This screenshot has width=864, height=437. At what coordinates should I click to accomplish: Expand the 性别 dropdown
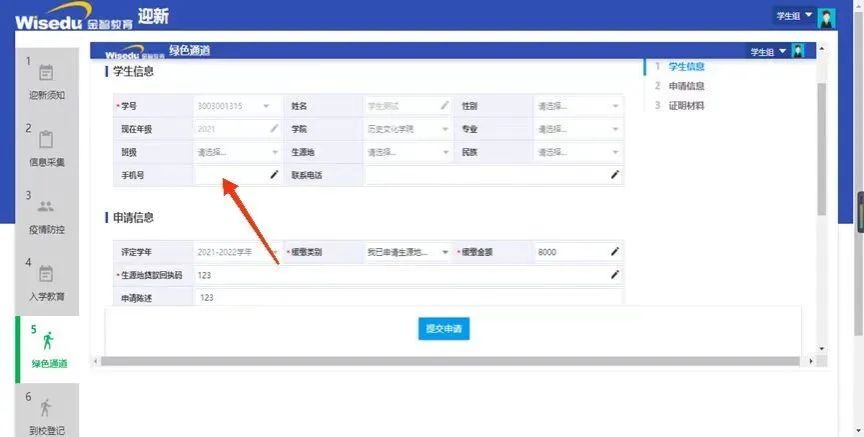615,105
